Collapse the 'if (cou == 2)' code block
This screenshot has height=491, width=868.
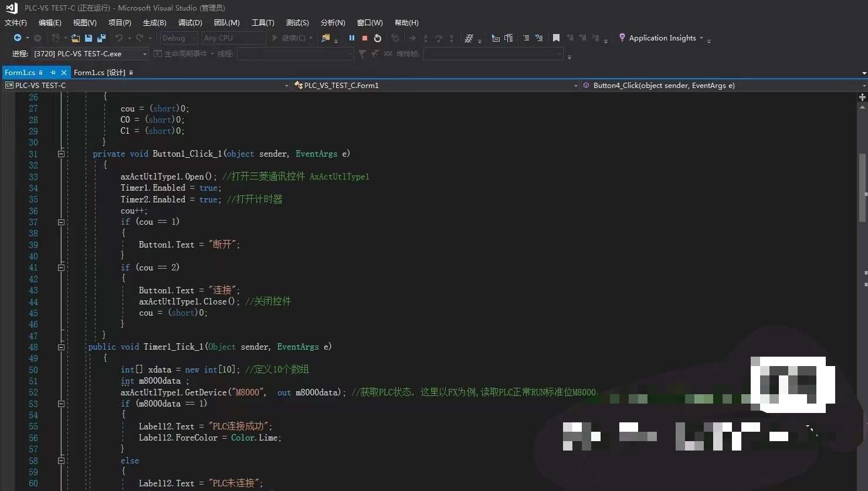61,267
